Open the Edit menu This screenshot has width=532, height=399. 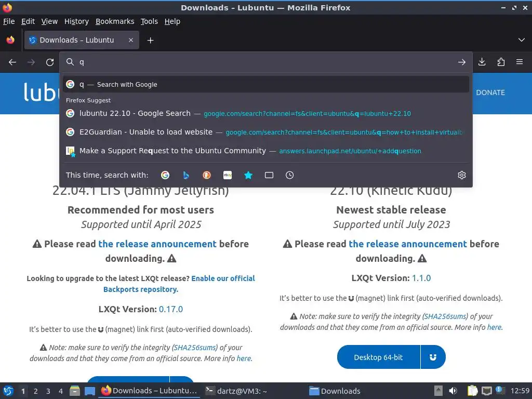28,21
